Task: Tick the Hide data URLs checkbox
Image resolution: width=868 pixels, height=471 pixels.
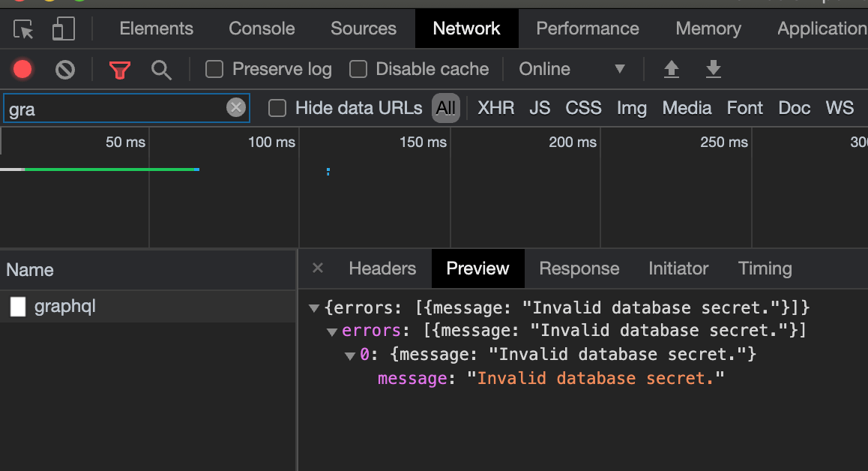Action: (x=277, y=108)
